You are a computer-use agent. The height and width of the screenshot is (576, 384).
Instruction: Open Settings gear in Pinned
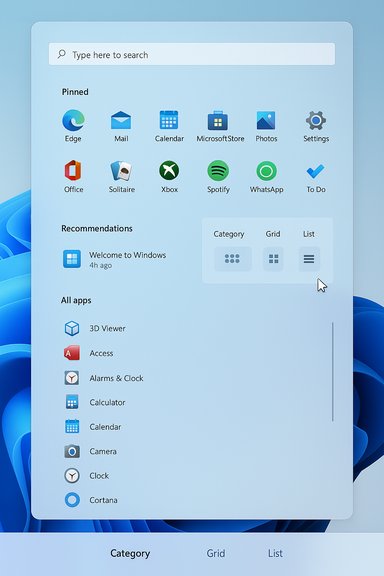316,120
